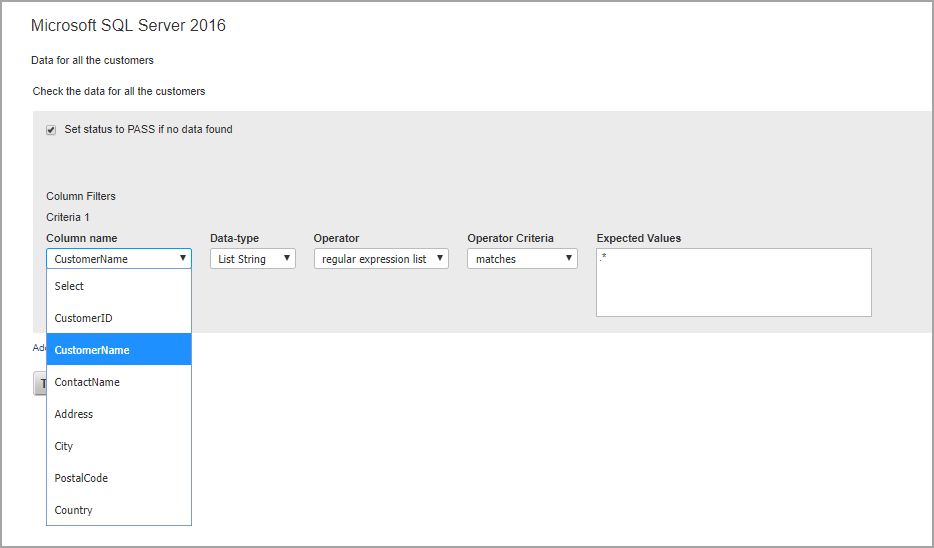
Task: Select Country at the bottom of the list
Action: coord(118,510)
